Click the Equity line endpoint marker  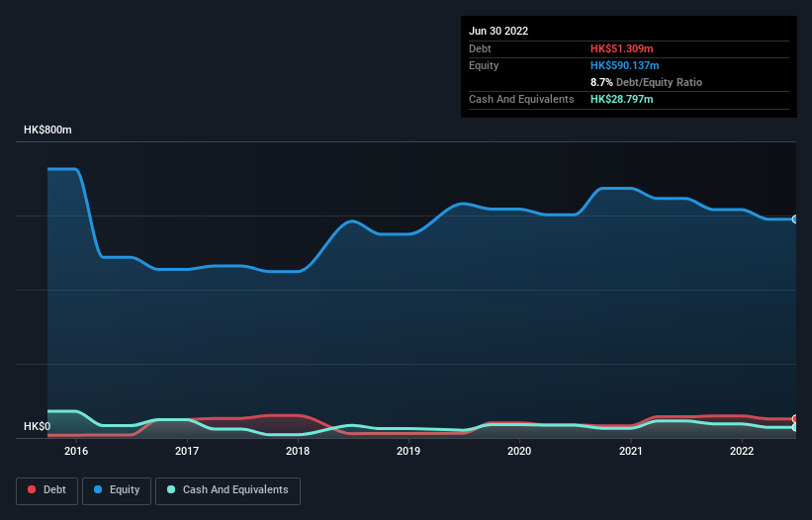click(795, 219)
